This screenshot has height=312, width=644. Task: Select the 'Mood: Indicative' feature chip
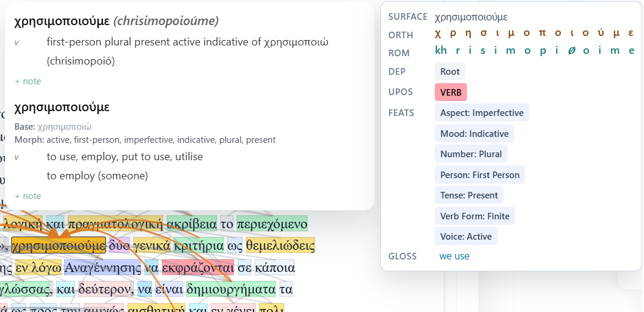click(x=474, y=133)
